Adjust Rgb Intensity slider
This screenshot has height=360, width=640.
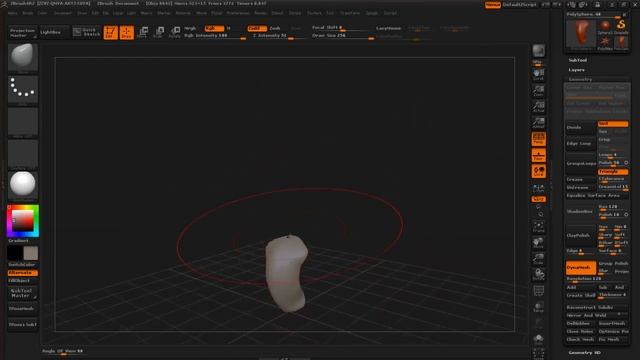tap(215, 36)
